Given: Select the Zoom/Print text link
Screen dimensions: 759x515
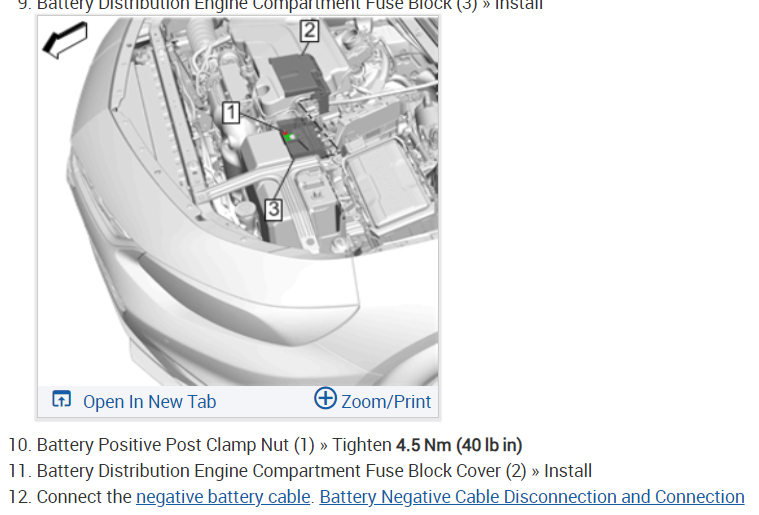Looking at the screenshot, I should coord(386,402).
